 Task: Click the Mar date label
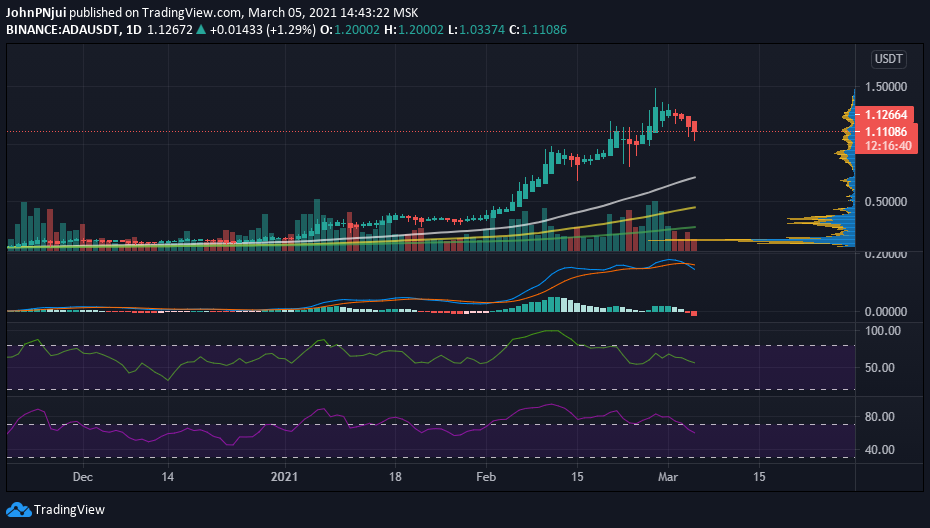668,477
